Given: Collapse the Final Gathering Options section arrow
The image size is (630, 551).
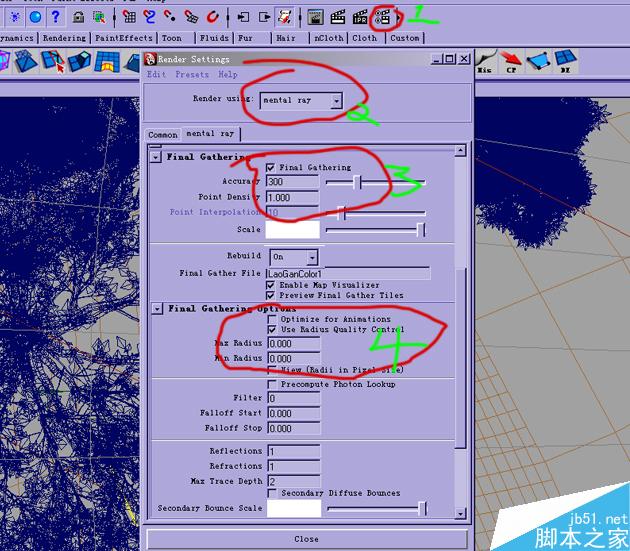Looking at the screenshot, I should (157, 309).
